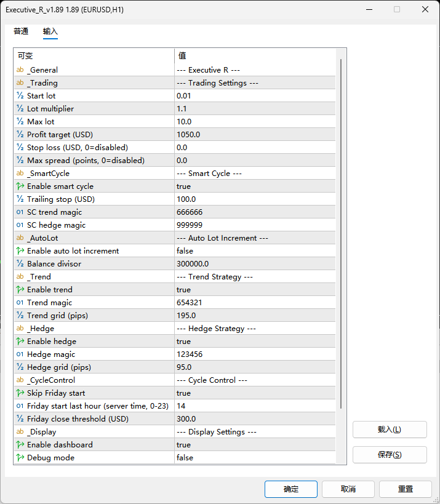Click the integer icon beside SC trend magic
The height and width of the screenshot is (504, 440).
pos(20,212)
